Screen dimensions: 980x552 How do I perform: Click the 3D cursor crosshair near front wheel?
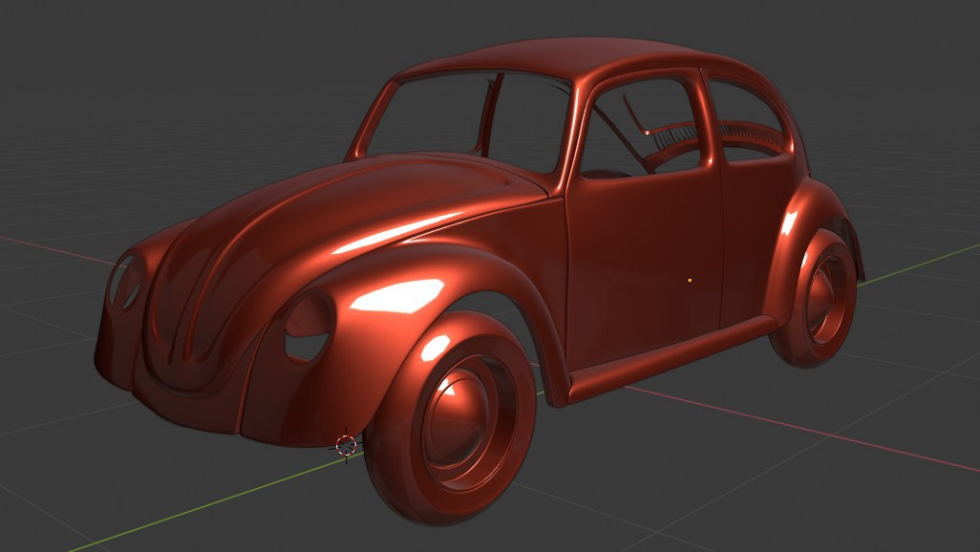pos(347,445)
